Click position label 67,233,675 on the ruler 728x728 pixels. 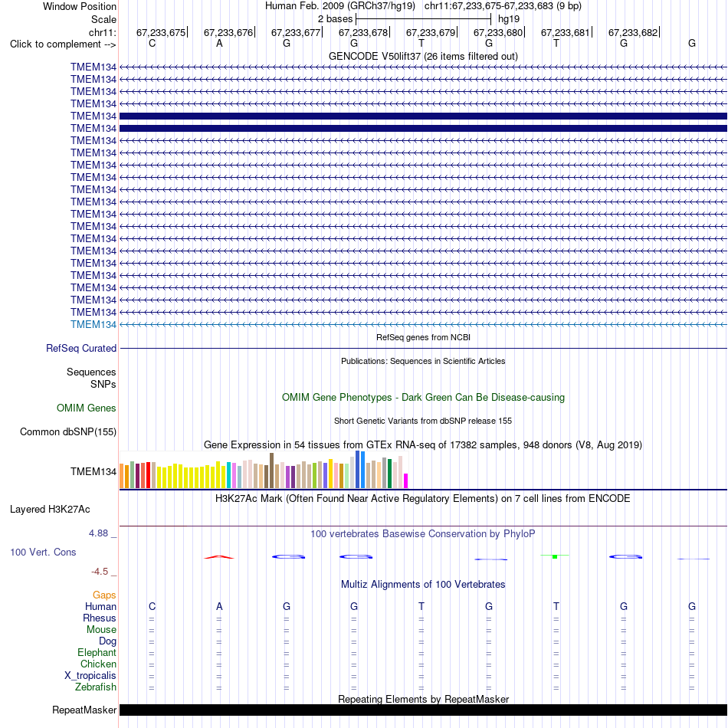(x=161, y=32)
